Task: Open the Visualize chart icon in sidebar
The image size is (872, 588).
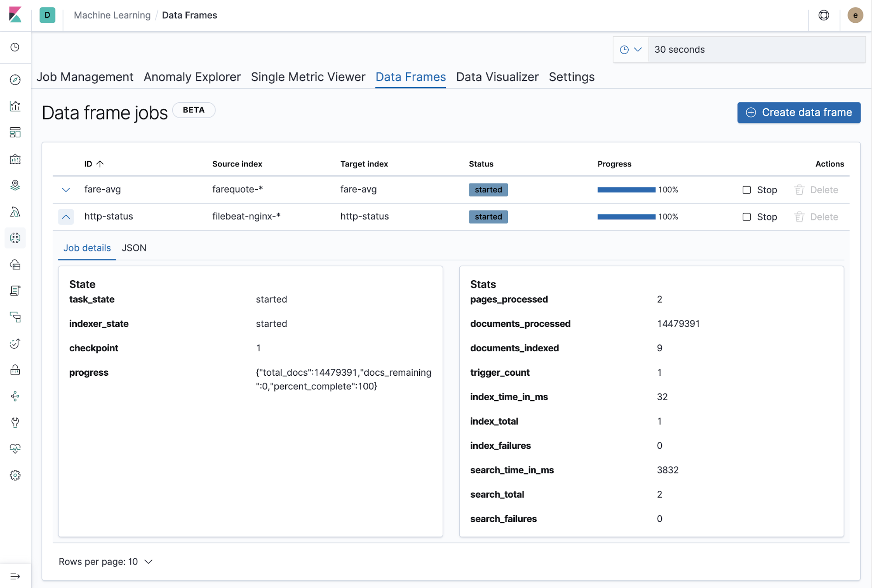Action: pyautogui.click(x=15, y=106)
